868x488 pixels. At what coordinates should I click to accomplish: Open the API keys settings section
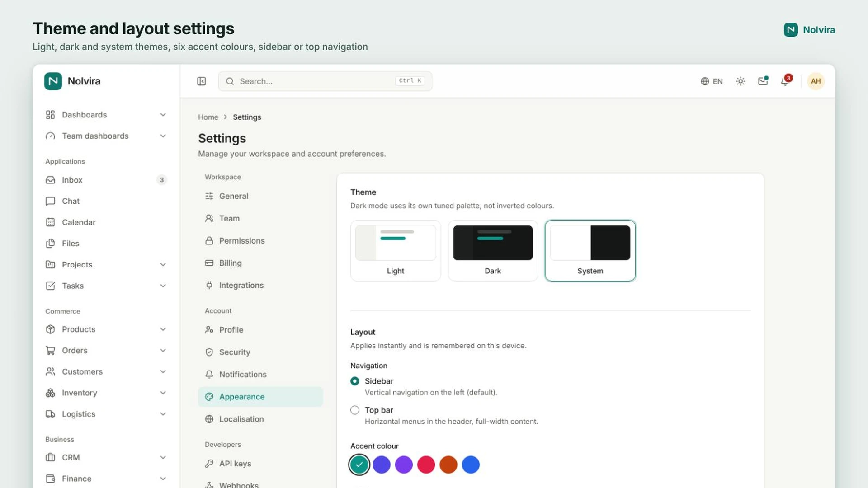[x=260, y=464]
